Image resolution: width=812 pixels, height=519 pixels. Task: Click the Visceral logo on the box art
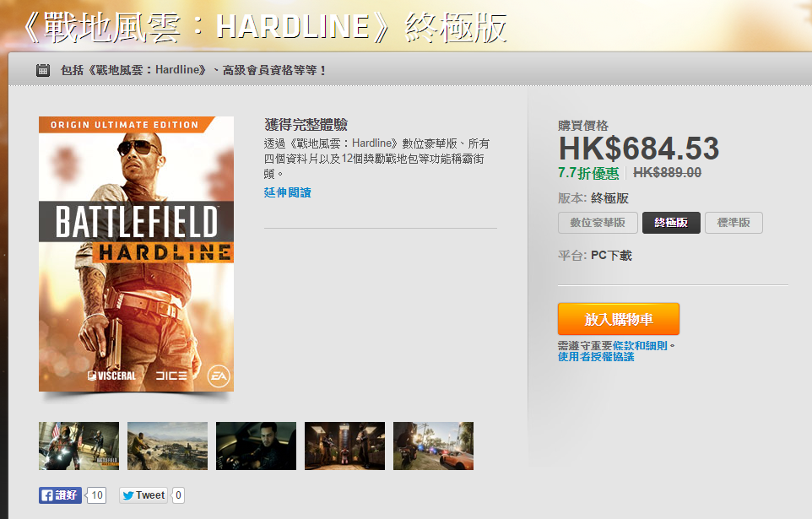(x=112, y=376)
